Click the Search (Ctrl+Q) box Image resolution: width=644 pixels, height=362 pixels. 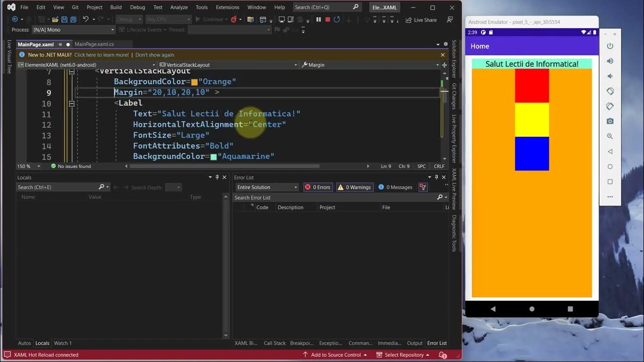point(327,7)
